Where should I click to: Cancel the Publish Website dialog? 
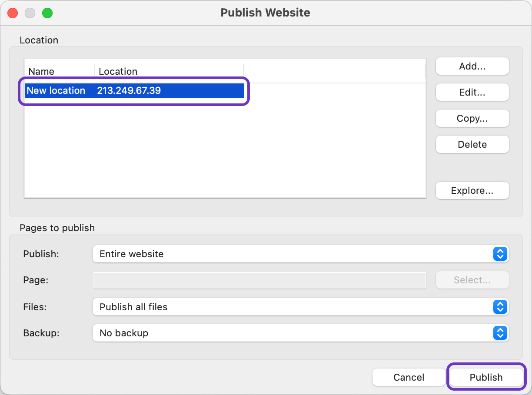[409, 377]
